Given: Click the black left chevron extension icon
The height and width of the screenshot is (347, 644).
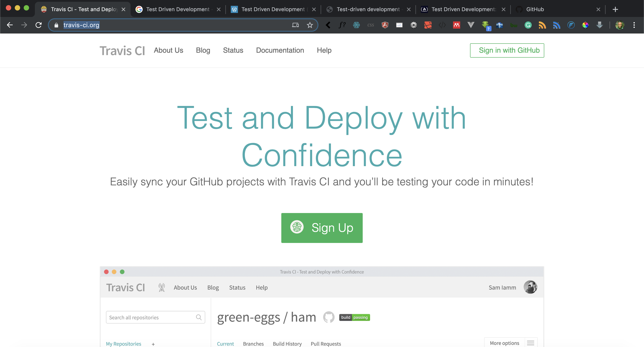Looking at the screenshot, I should pos(328,25).
